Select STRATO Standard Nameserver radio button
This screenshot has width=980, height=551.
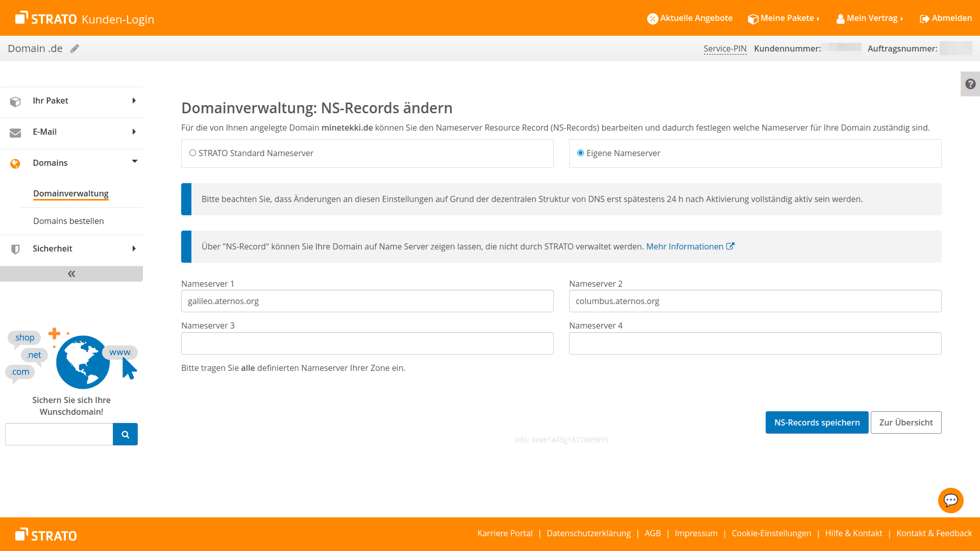click(x=192, y=153)
